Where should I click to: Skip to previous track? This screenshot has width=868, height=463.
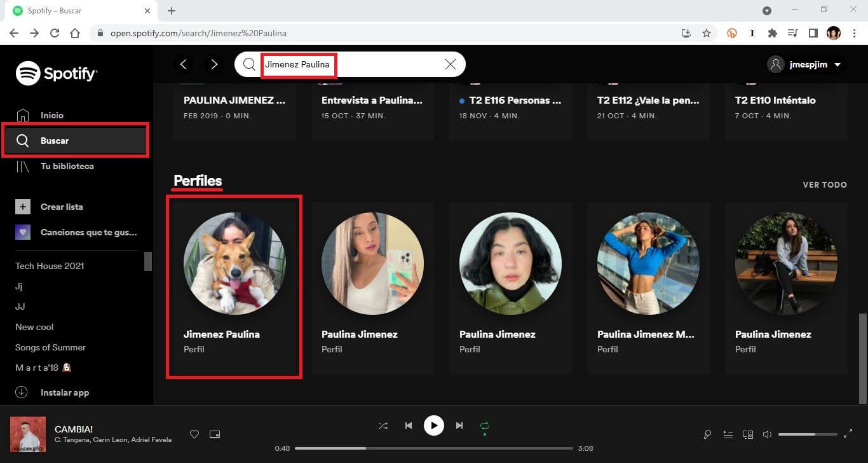pos(409,425)
